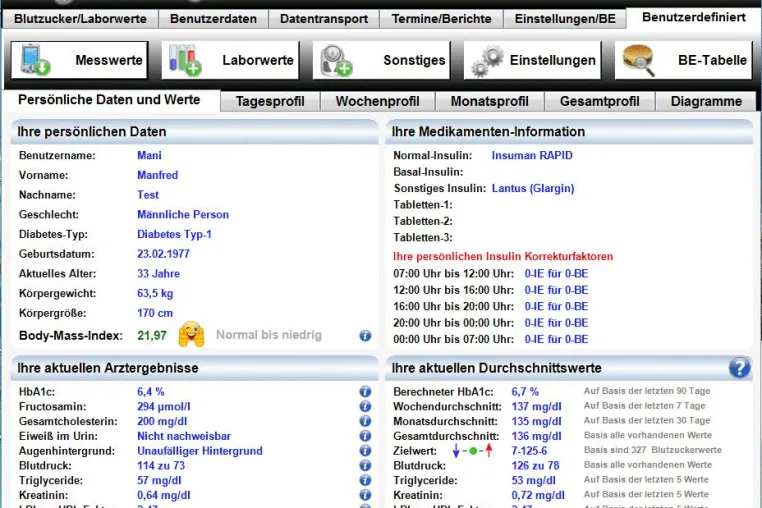Image resolution: width=762 pixels, height=508 pixels.
Task: Click the Triglyceride info icon in Arztergebnisse
Action: click(365, 480)
